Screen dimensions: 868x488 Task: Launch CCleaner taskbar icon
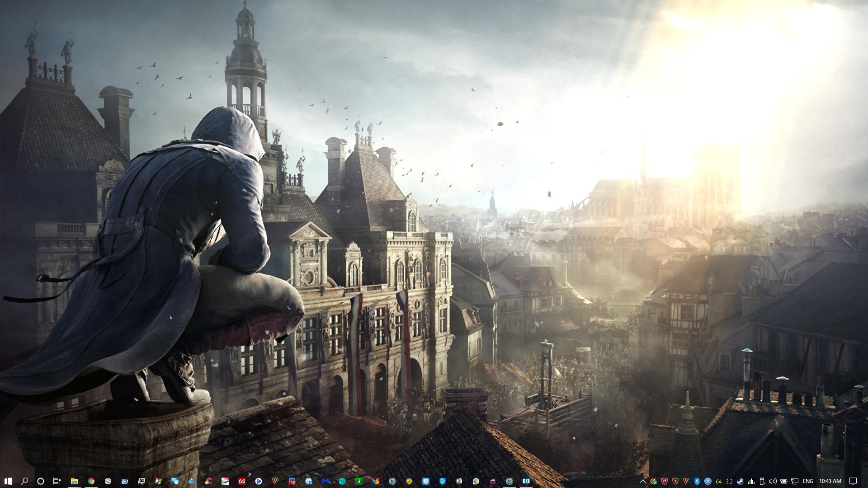pos(208,481)
